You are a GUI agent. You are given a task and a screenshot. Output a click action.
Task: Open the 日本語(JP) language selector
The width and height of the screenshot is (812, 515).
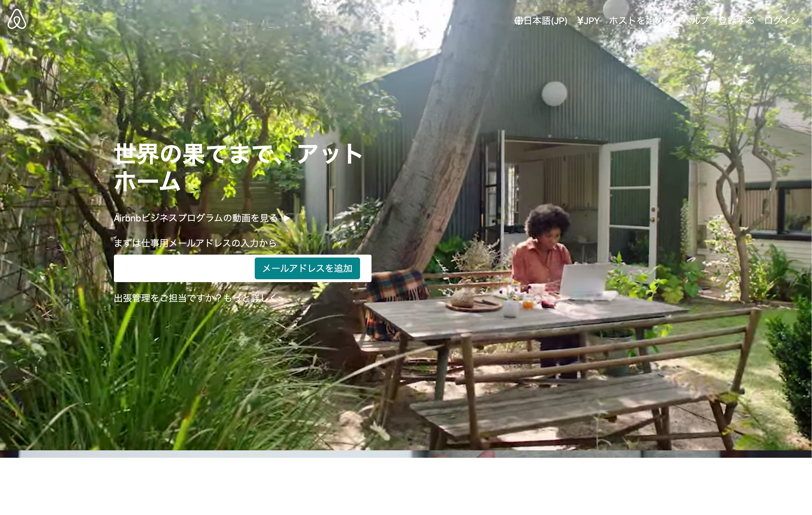pos(541,21)
